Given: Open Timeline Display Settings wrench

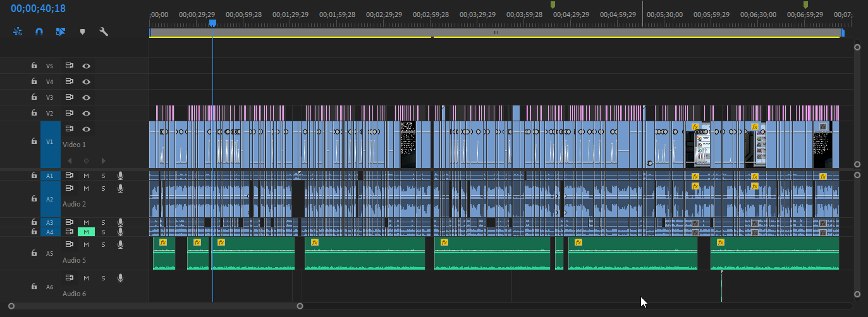Looking at the screenshot, I should pos(104,31).
